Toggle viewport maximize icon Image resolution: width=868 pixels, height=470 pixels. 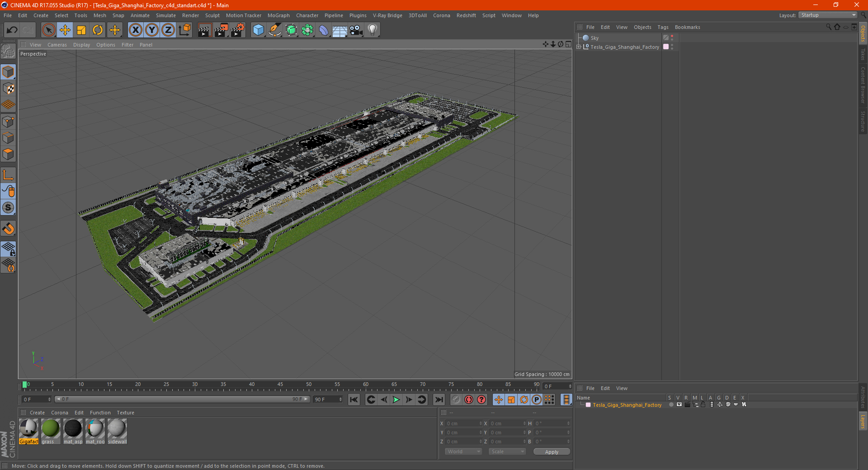coord(568,44)
